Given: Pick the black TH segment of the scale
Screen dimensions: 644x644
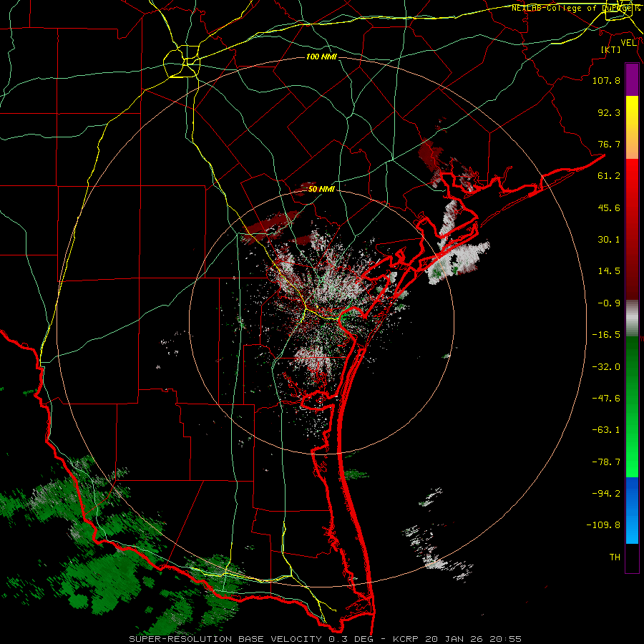Looking at the screenshot, I should 632,557.
